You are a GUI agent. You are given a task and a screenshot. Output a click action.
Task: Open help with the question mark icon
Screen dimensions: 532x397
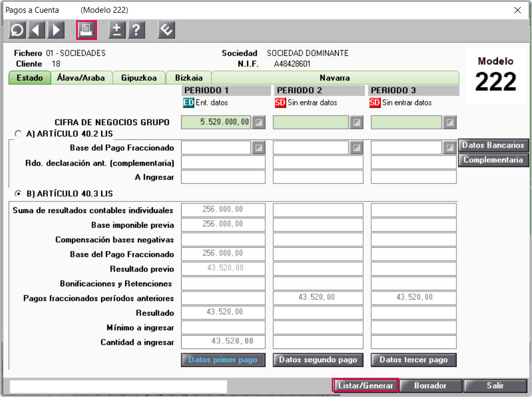(136, 30)
